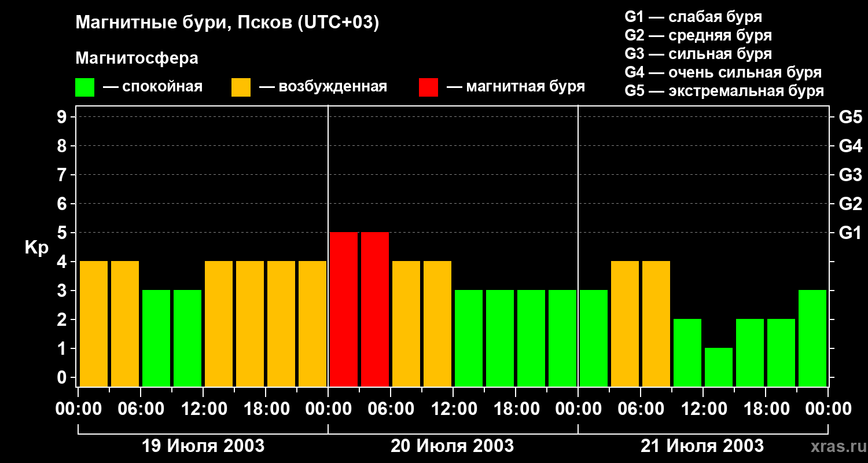
Task: Click the '— магнитная буря' legend label
Action: [516, 87]
